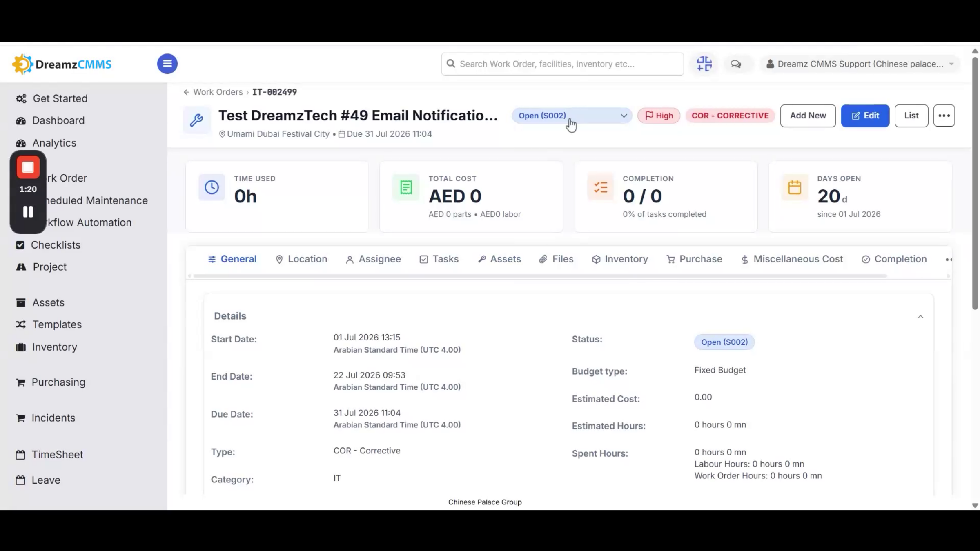Show more tabs via ellipsis after Completion
This screenshot has height=551, width=980.
[949, 260]
